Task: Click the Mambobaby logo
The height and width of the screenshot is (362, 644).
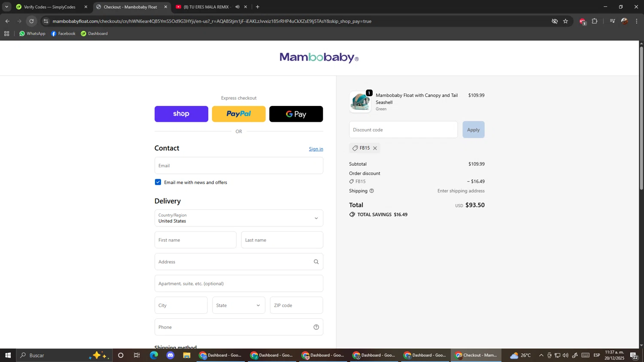Action: [319, 57]
